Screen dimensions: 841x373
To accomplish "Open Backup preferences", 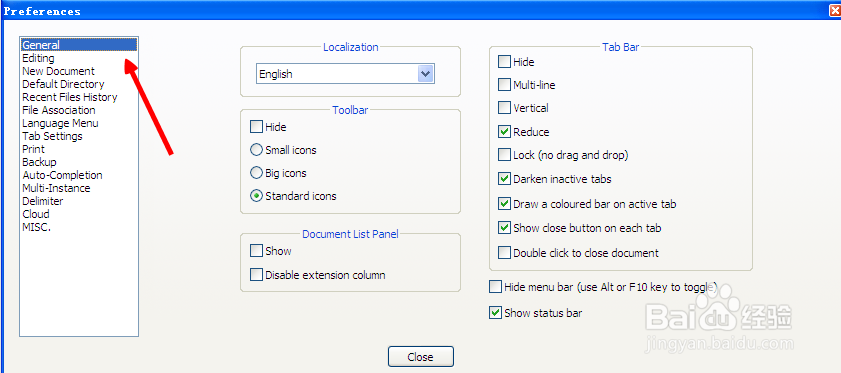I will [39, 162].
